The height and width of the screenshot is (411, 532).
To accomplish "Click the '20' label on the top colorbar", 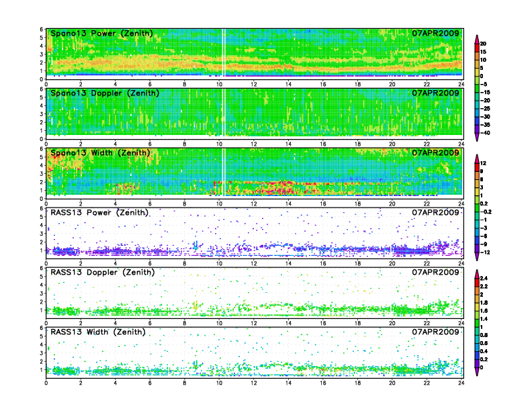I will pyautogui.click(x=483, y=44).
